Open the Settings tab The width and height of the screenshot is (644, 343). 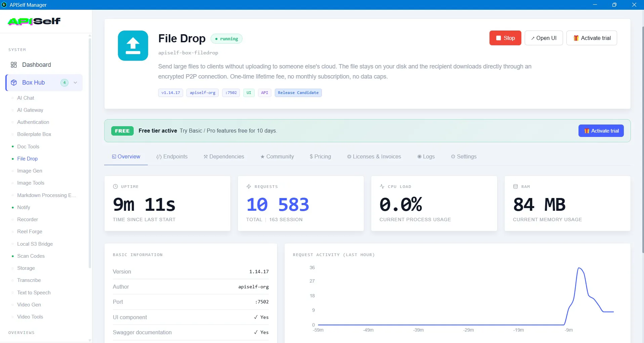464,157
